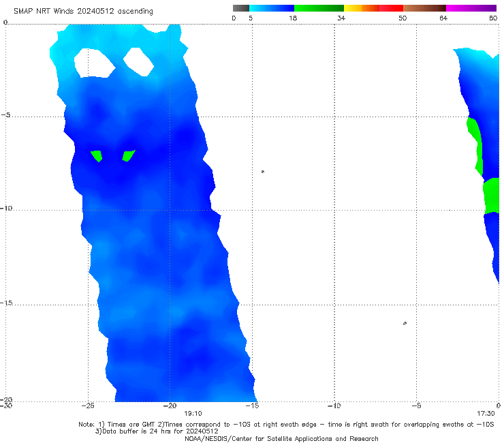The width and height of the screenshot is (504, 443).
Task: Click the "SMAP NRT Winds 20240512 ascending" title
Action: pyautogui.click(x=83, y=12)
